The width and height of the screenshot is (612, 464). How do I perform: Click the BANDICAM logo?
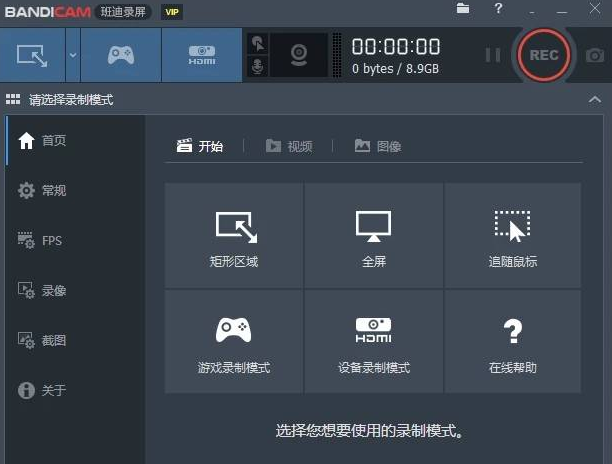pyautogui.click(x=48, y=12)
